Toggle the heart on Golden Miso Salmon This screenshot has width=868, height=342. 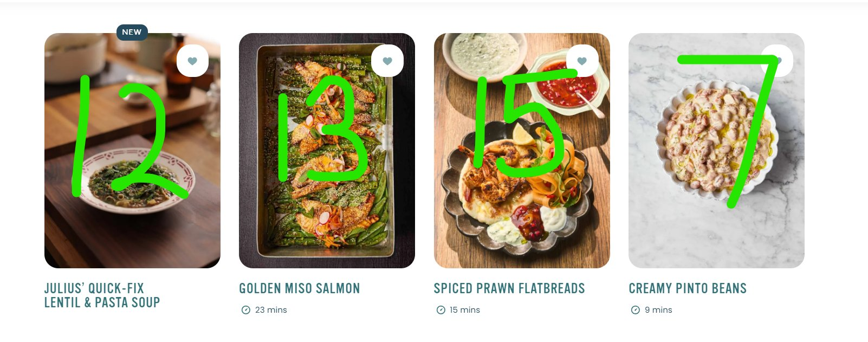387,61
